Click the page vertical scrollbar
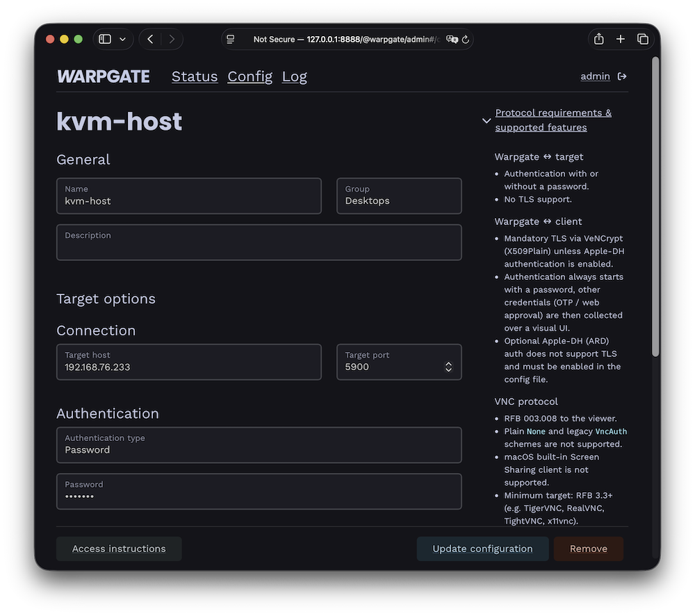 (655, 206)
